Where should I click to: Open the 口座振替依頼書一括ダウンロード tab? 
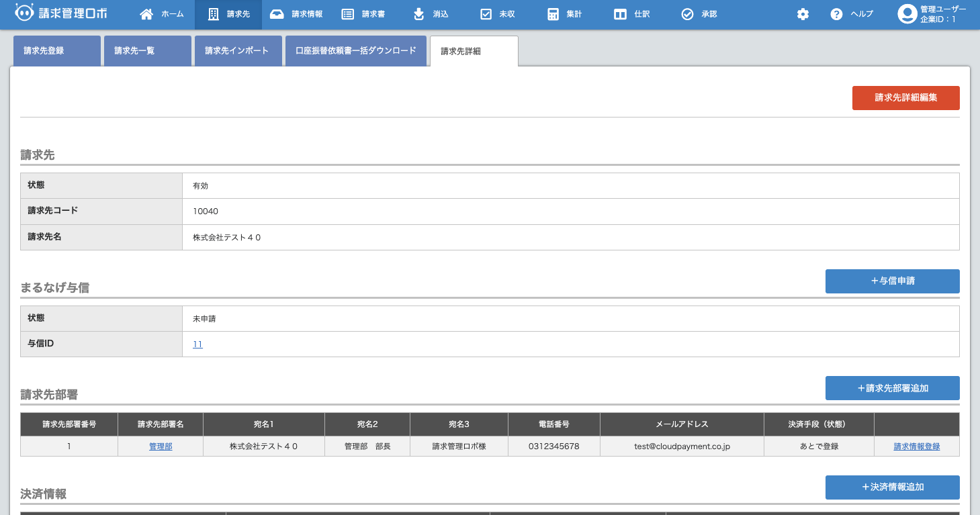coord(356,51)
